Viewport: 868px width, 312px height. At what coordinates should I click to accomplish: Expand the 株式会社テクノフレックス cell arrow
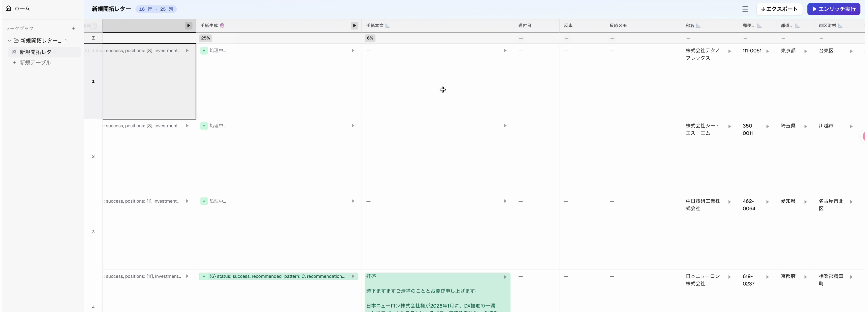pos(729,51)
